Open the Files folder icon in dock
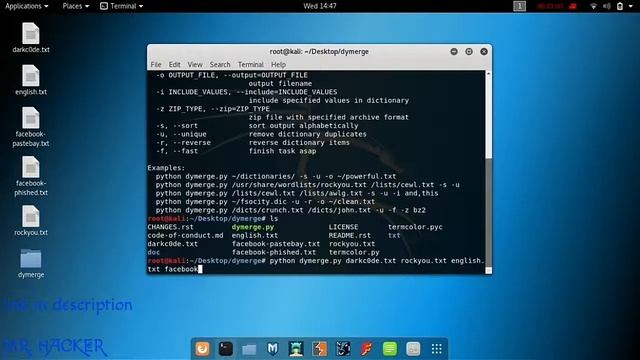 (249, 349)
